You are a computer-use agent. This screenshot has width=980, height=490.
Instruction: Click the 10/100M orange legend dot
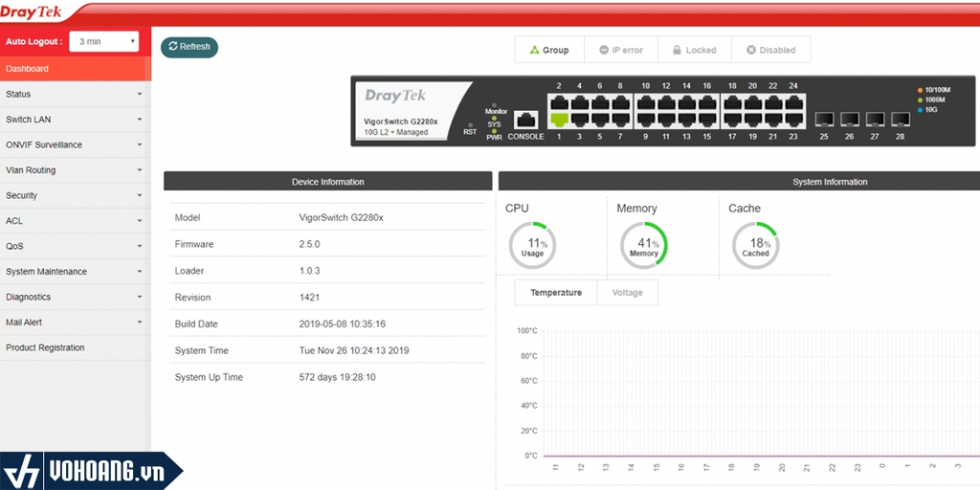click(x=920, y=90)
